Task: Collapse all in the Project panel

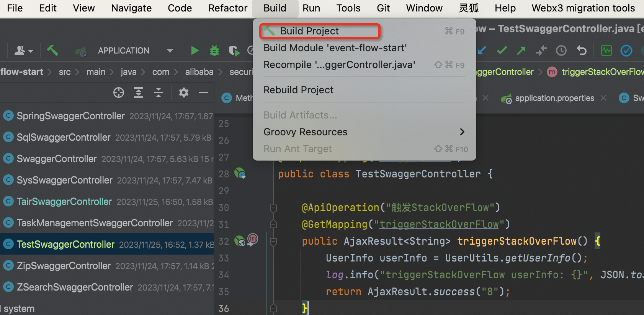Action: point(159,93)
